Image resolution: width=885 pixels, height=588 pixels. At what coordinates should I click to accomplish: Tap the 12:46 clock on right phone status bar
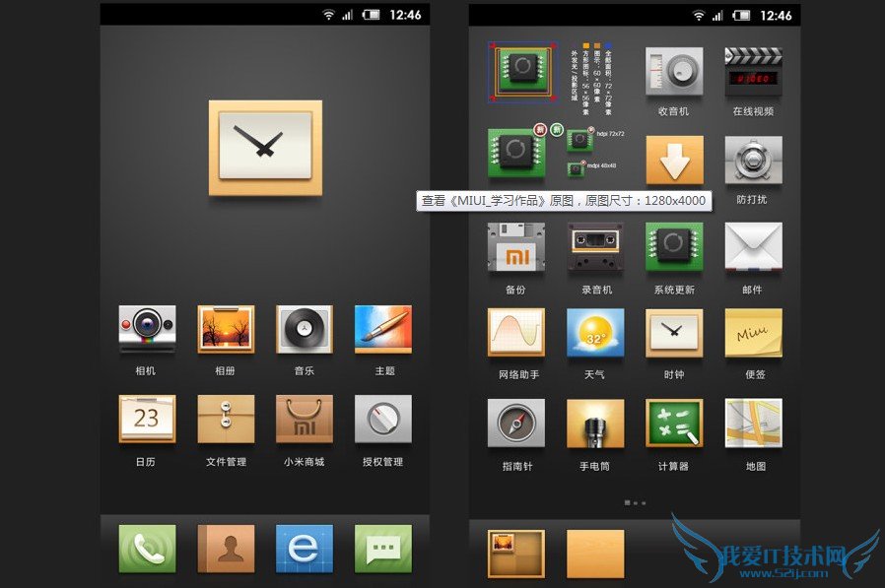[776, 15]
